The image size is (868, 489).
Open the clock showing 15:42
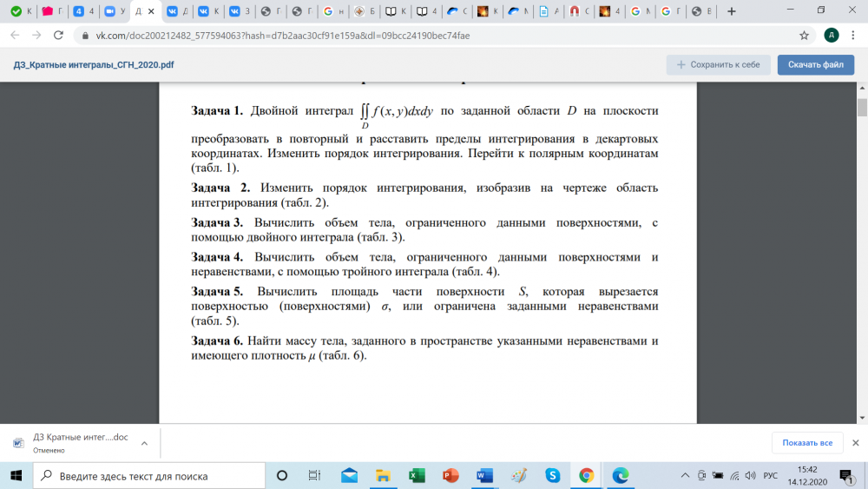pos(807,476)
